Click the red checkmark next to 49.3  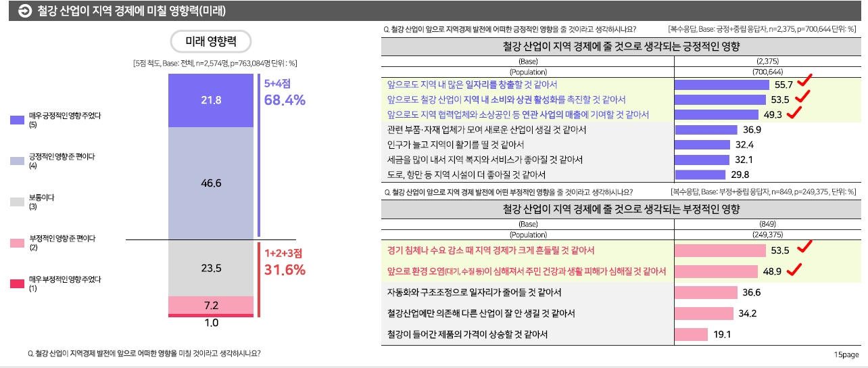[x=794, y=112]
